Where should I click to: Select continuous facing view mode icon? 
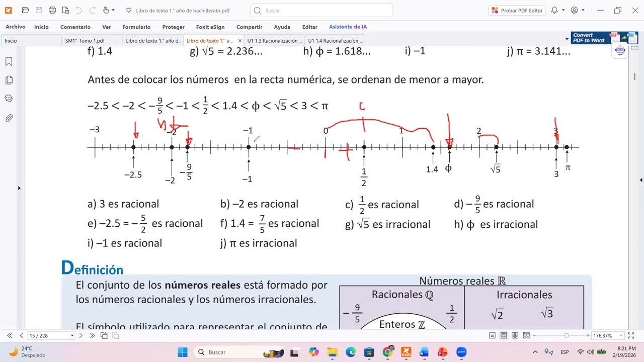[x=526, y=335]
